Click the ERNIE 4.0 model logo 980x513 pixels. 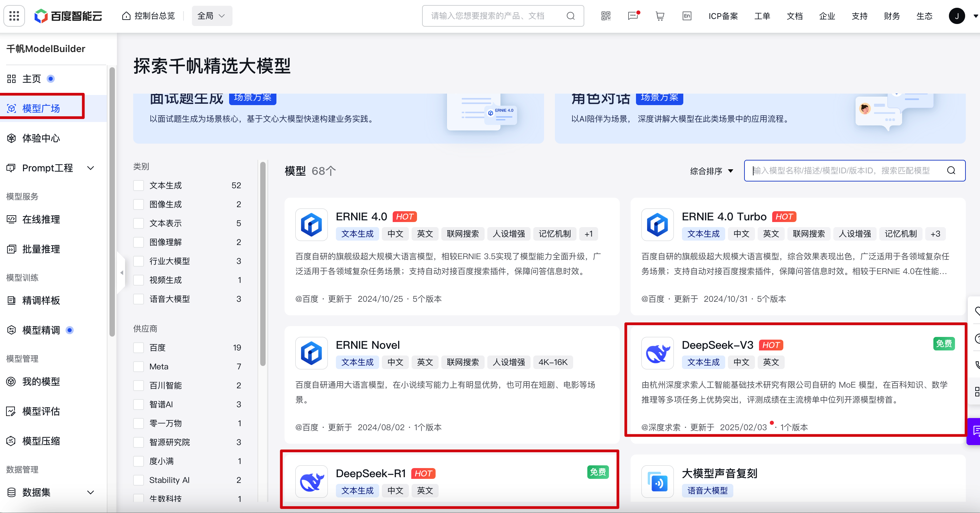tap(311, 224)
